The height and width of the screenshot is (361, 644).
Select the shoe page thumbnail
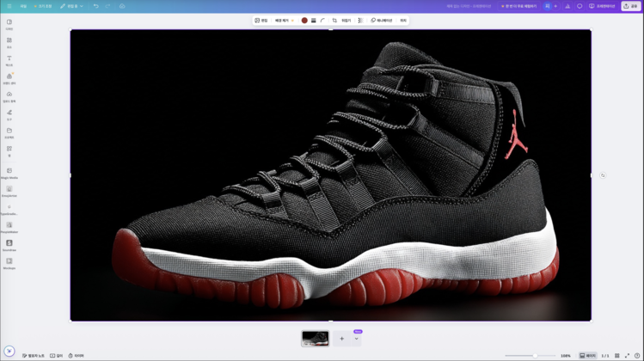[315, 339]
